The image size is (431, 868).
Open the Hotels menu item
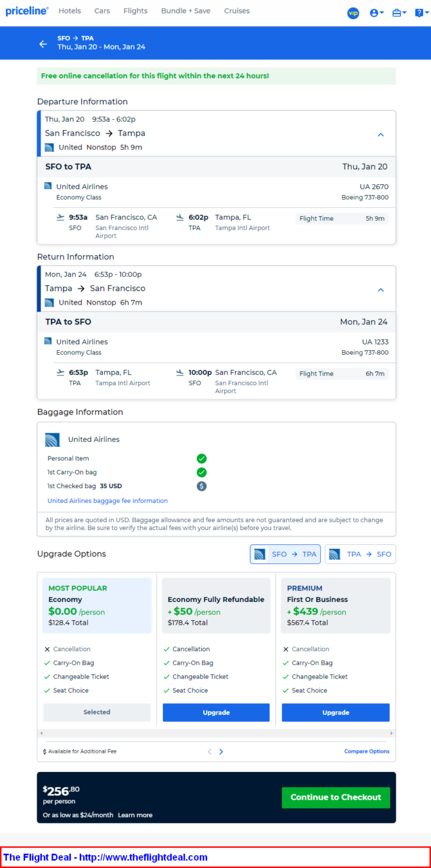[x=69, y=11]
